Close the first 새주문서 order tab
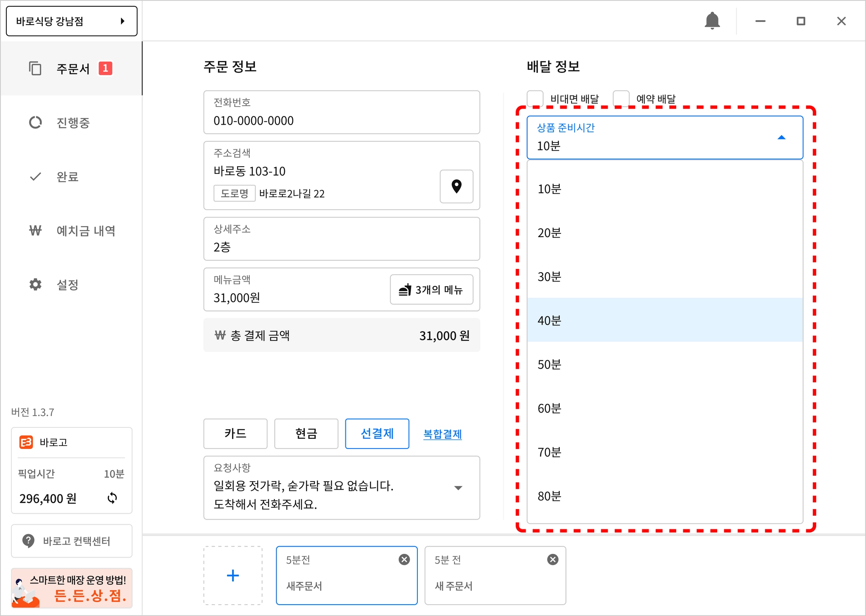 coord(404,559)
